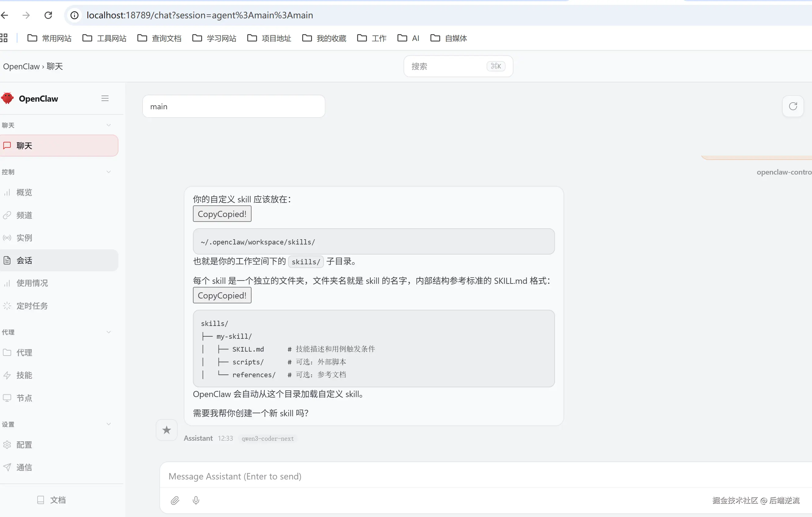Image resolution: width=812 pixels, height=517 pixels.
Task: Click Copy button above skills path code
Action: tap(222, 214)
